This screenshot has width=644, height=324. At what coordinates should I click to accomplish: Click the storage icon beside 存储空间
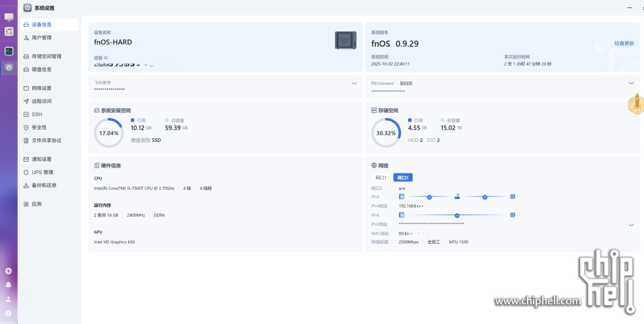(374, 110)
